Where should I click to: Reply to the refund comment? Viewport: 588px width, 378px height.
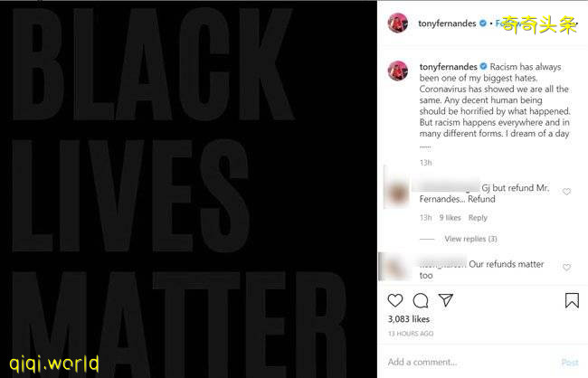pyautogui.click(x=478, y=218)
